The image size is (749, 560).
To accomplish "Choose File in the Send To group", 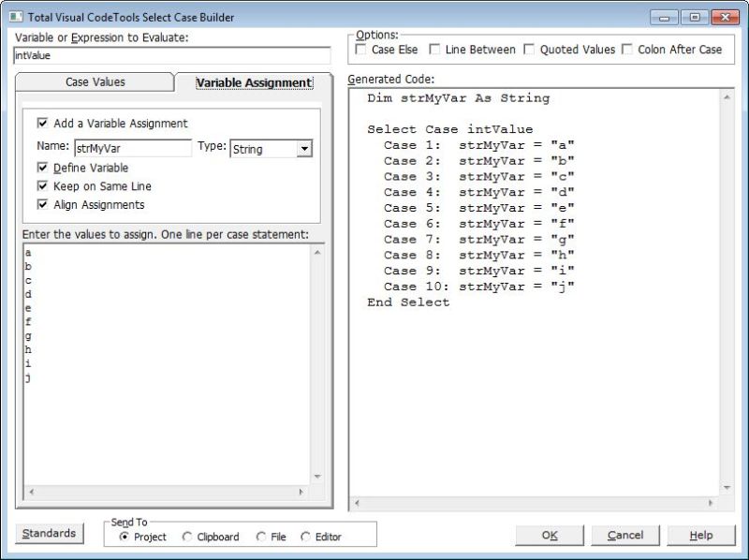I will [x=259, y=537].
